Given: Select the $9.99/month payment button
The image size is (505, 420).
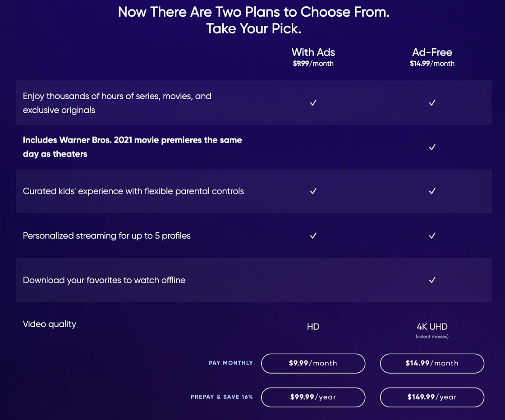Looking at the screenshot, I should pyautogui.click(x=313, y=363).
